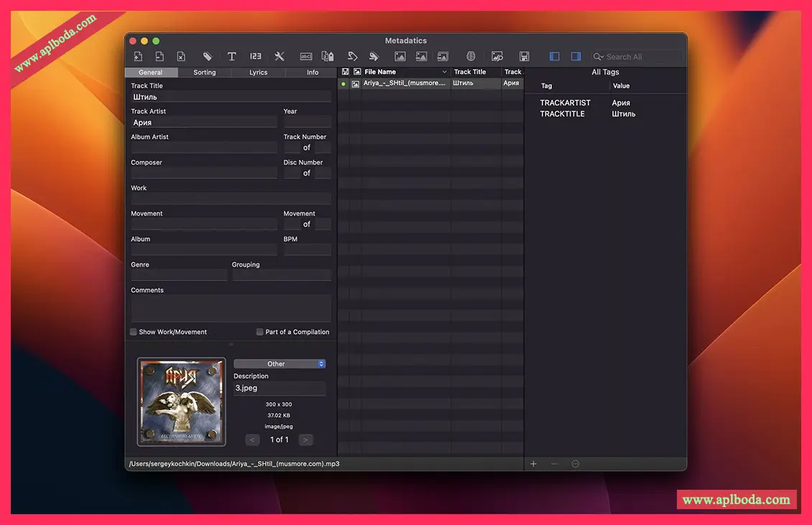Click the floppy disk save icon
Image resolution: width=812 pixels, height=525 pixels.
coord(524,57)
